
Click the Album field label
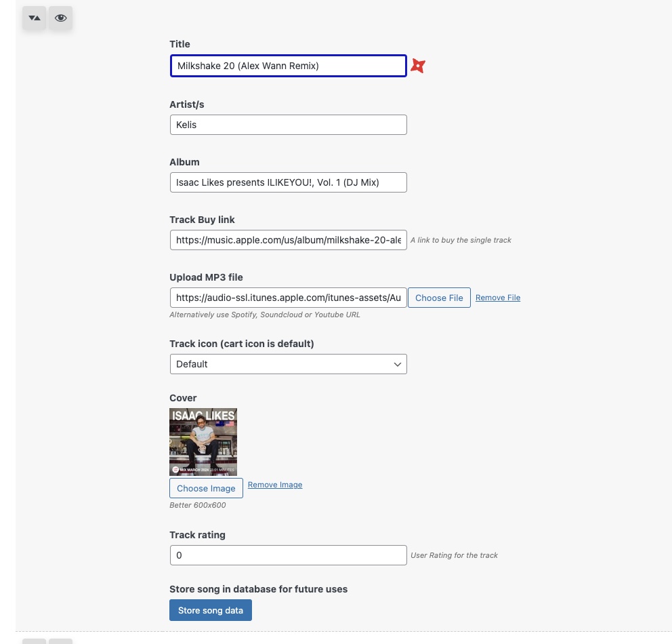[x=184, y=162]
